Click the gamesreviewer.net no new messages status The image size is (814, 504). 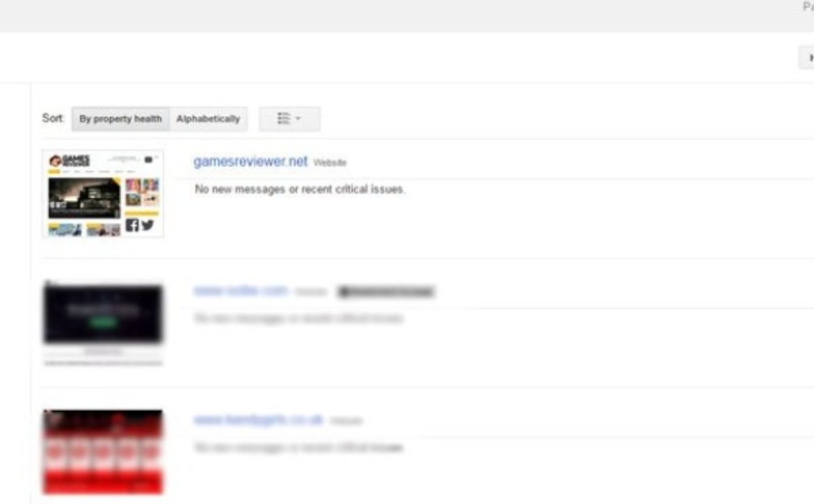[300, 189]
